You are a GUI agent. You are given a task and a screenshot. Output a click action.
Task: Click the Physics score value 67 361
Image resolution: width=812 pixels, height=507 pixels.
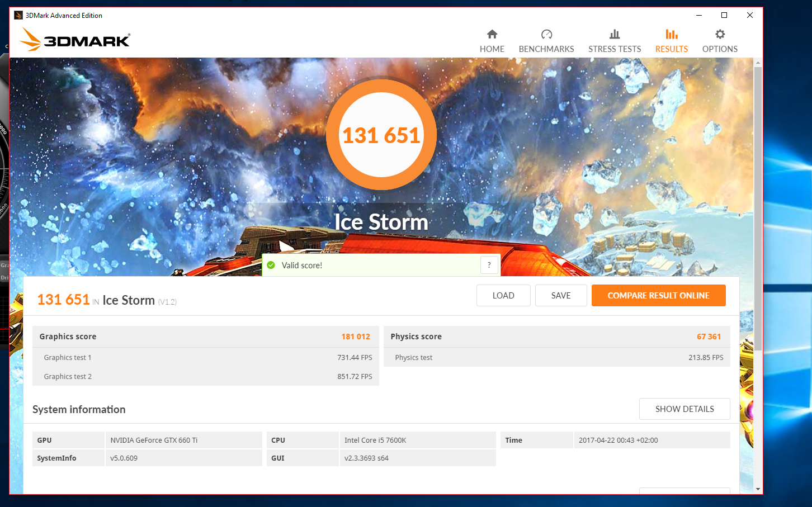(709, 337)
